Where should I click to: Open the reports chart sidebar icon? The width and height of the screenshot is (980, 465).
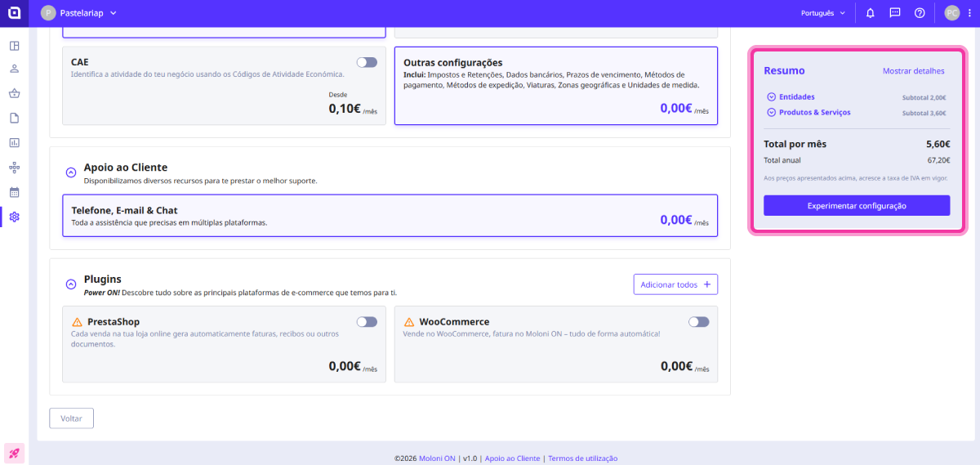[14, 143]
